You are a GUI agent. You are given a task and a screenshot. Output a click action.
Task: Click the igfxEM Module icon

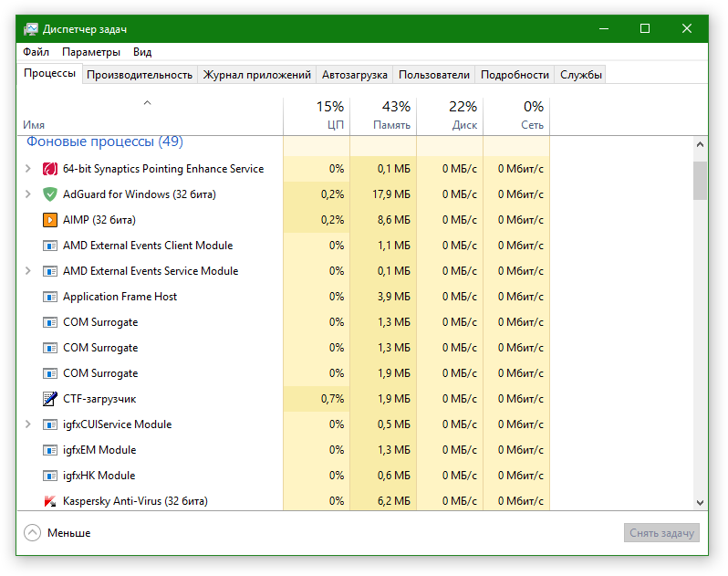[x=49, y=450]
